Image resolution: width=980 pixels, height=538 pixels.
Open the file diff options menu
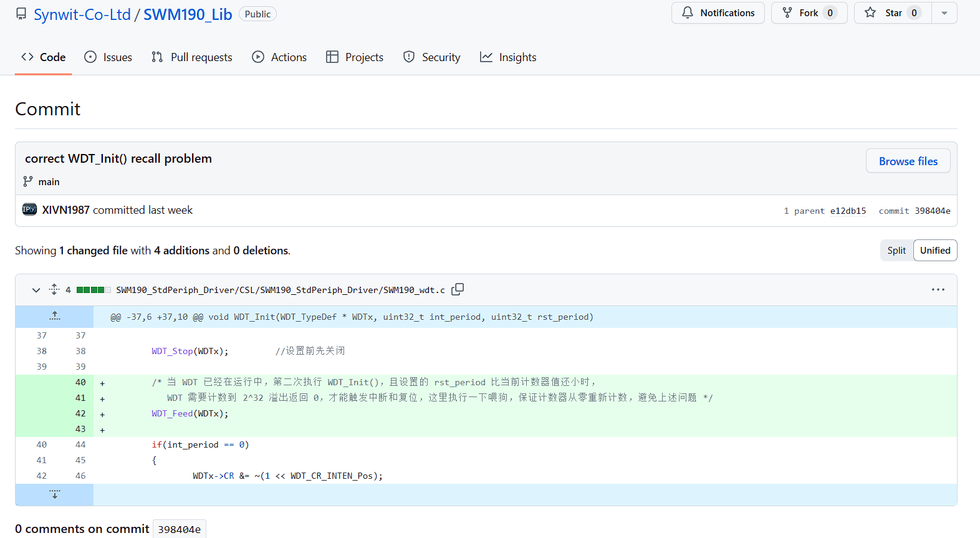[x=938, y=290]
